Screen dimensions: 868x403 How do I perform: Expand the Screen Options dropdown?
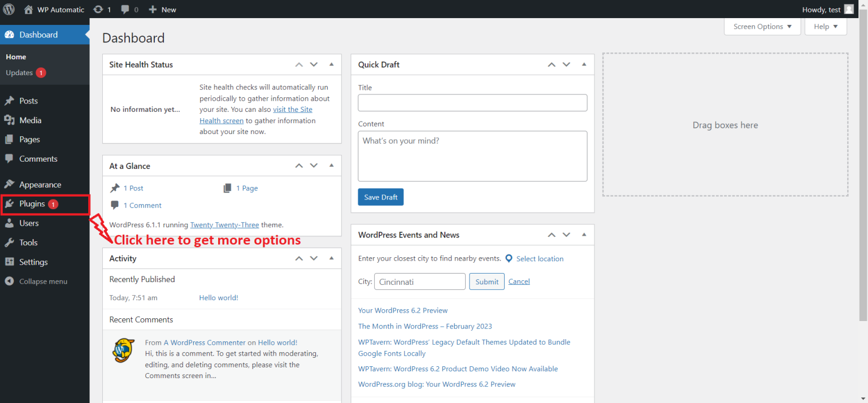(x=762, y=27)
